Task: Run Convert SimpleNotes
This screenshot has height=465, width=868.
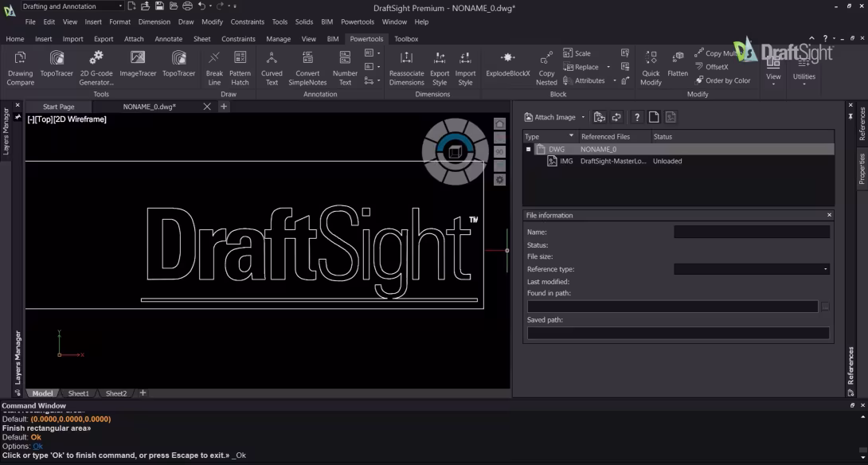Action: pos(308,68)
